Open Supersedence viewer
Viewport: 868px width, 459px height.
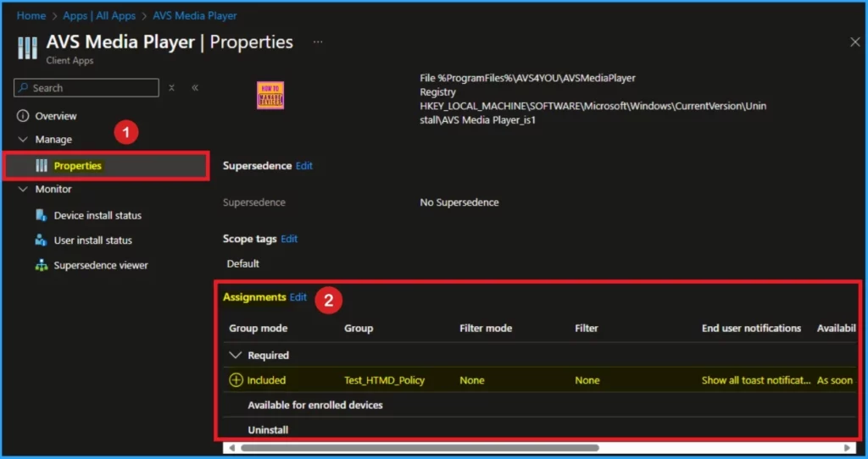point(101,265)
